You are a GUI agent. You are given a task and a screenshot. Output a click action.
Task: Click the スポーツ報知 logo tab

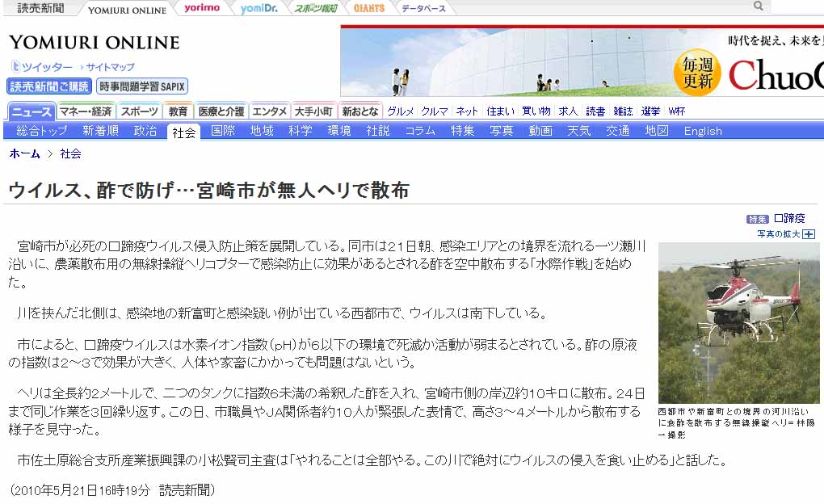(x=316, y=8)
